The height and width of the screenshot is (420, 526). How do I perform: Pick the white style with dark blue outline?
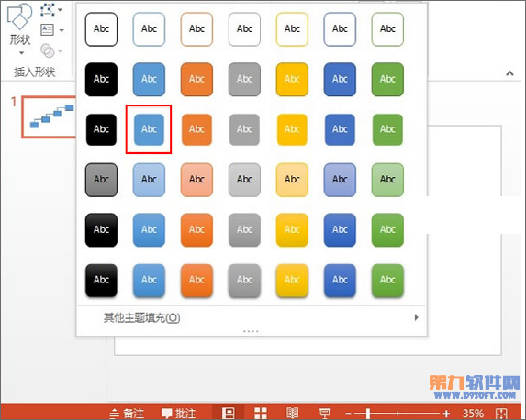click(x=340, y=29)
